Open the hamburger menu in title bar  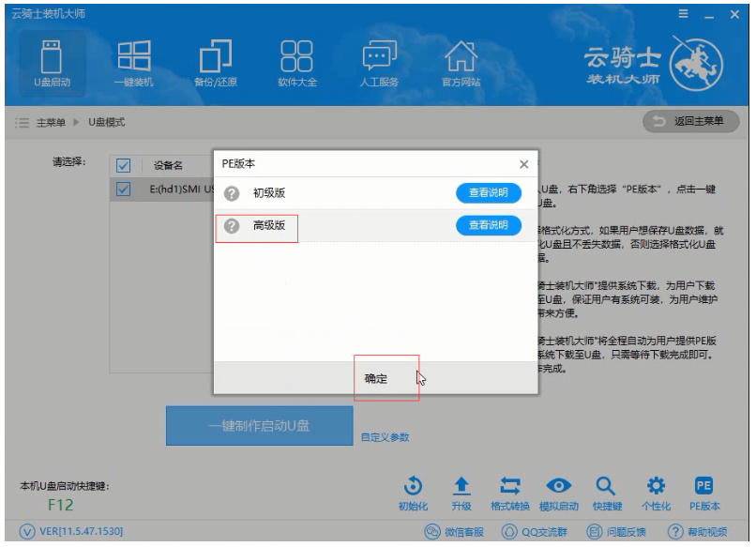687,11
